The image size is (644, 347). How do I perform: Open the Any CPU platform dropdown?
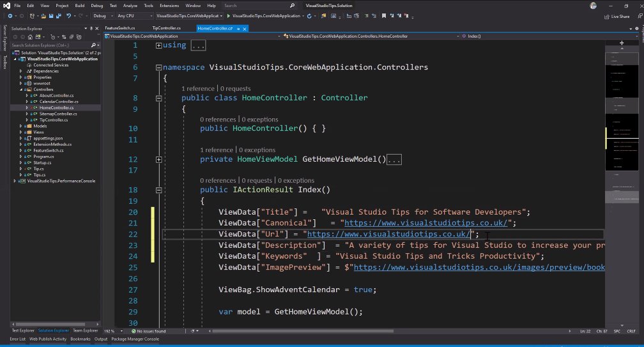tap(134, 16)
